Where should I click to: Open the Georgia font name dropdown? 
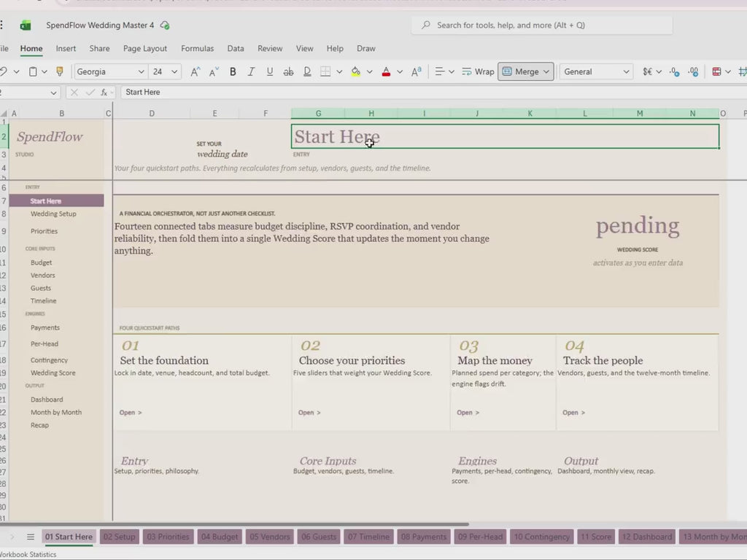click(141, 72)
